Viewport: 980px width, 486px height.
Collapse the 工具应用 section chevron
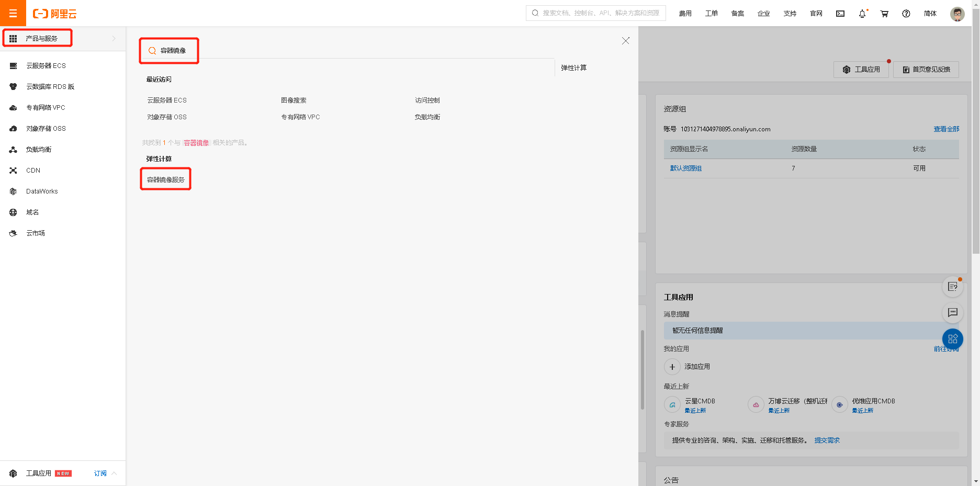click(114, 473)
